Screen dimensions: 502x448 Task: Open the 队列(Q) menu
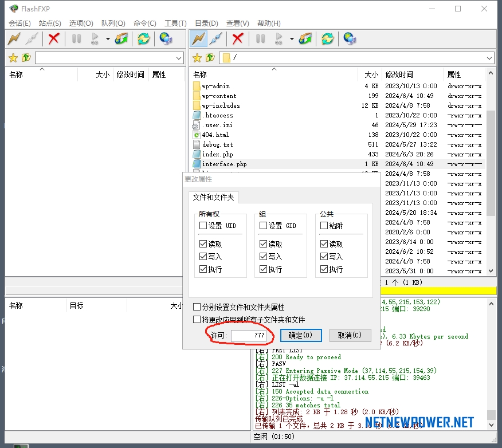113,23
